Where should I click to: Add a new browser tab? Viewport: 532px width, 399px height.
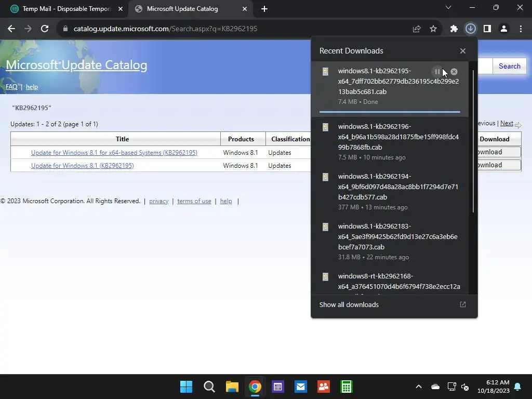[264, 9]
